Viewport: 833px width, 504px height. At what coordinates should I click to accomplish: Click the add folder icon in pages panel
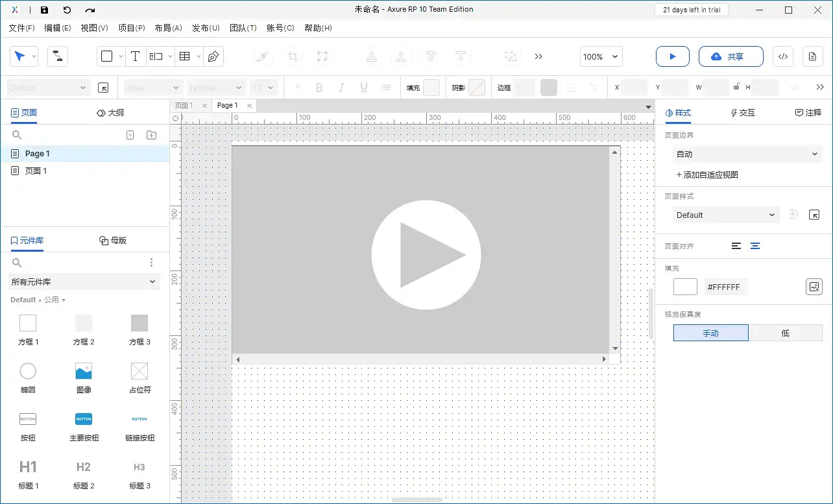click(x=151, y=135)
